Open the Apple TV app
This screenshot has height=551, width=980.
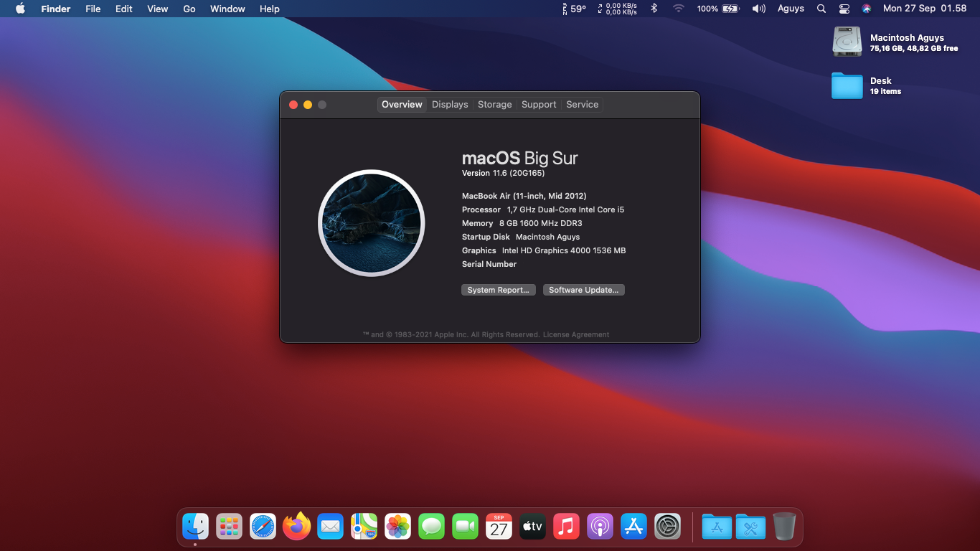[x=532, y=527]
